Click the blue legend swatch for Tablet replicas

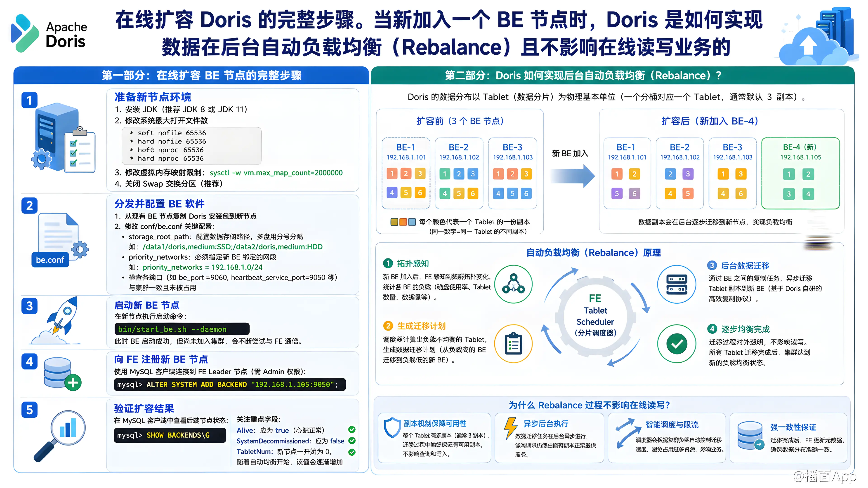(412, 222)
